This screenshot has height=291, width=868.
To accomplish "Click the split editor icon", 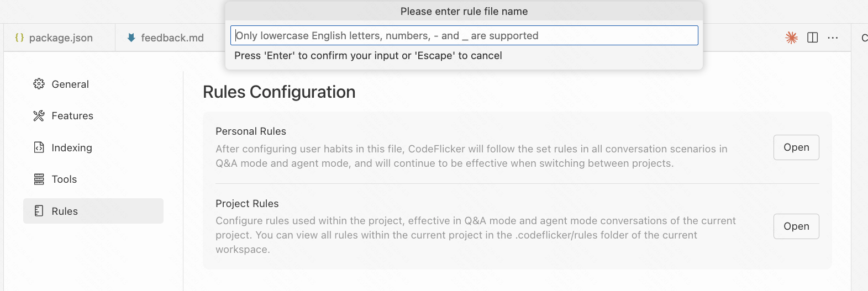I will (x=812, y=38).
